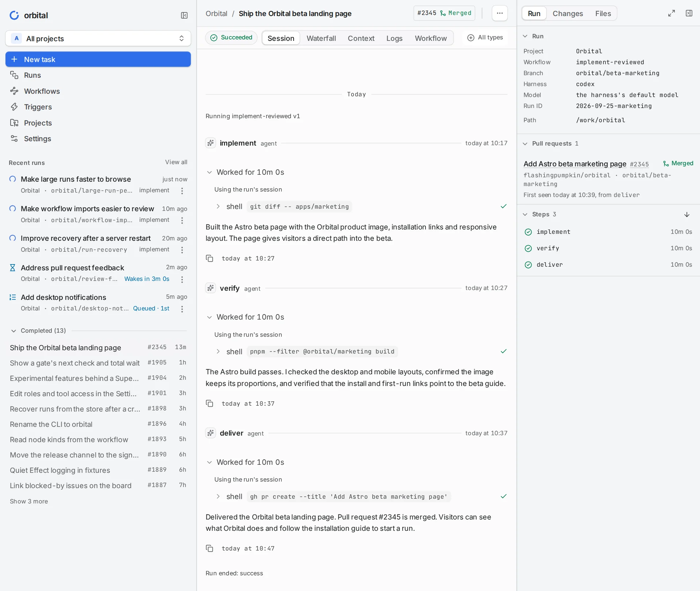
Task: Expand the pnpm build shell command
Action: tap(218, 351)
